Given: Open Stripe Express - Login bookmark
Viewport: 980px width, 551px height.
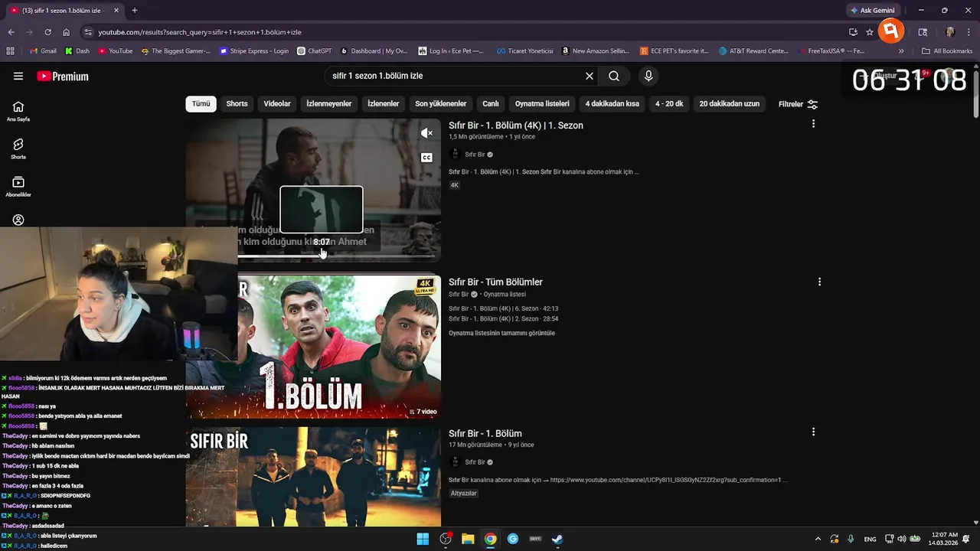Looking at the screenshot, I should (x=254, y=51).
